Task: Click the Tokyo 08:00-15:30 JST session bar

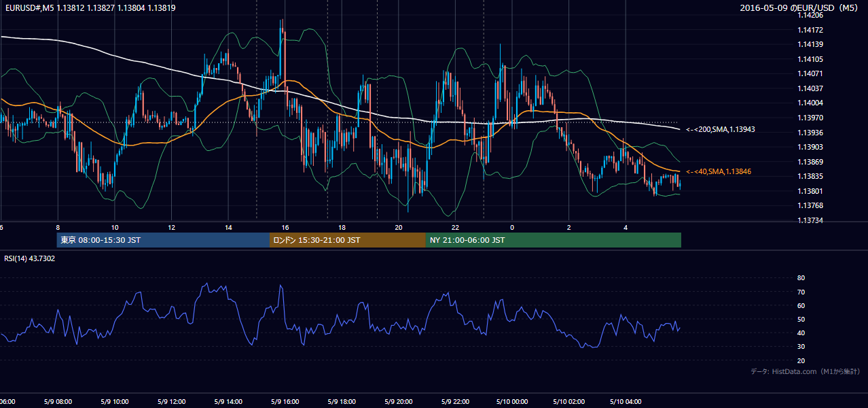Action: coord(163,240)
